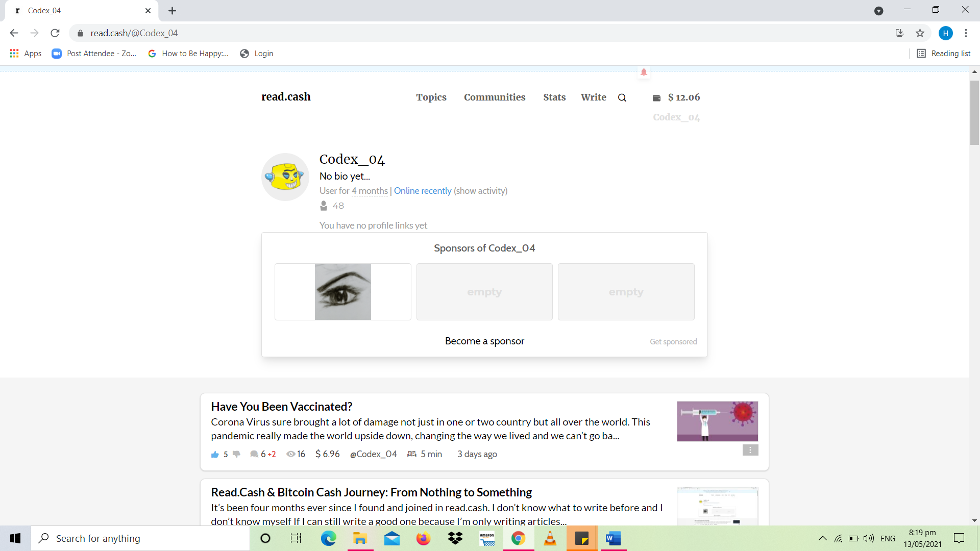Open the Chrome tab search dropdown
The width and height of the screenshot is (980, 551).
coord(879,11)
